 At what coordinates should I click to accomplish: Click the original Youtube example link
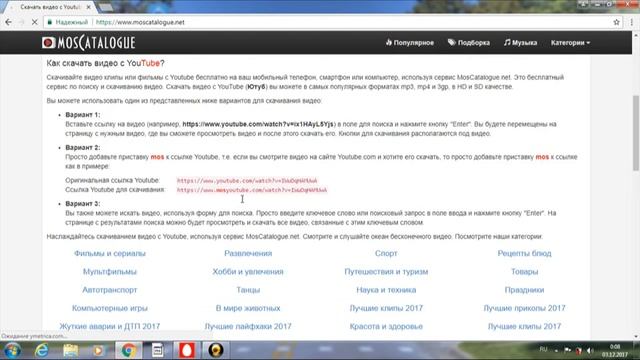(x=247, y=180)
